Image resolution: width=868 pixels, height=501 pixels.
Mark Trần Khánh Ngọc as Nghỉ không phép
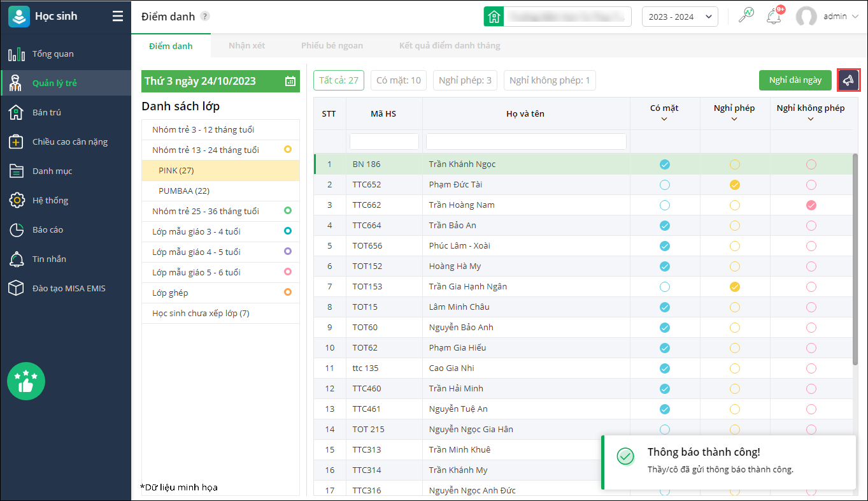coord(811,164)
